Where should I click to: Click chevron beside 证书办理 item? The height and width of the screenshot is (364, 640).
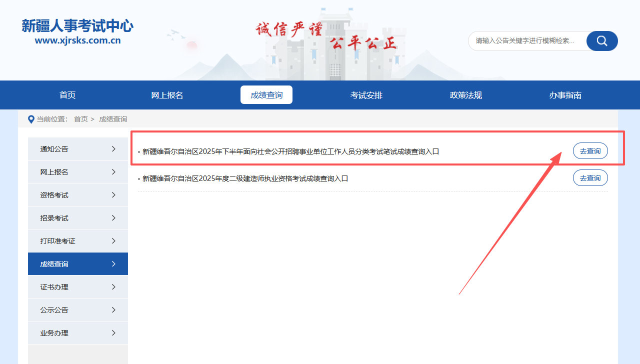pyautogui.click(x=113, y=287)
